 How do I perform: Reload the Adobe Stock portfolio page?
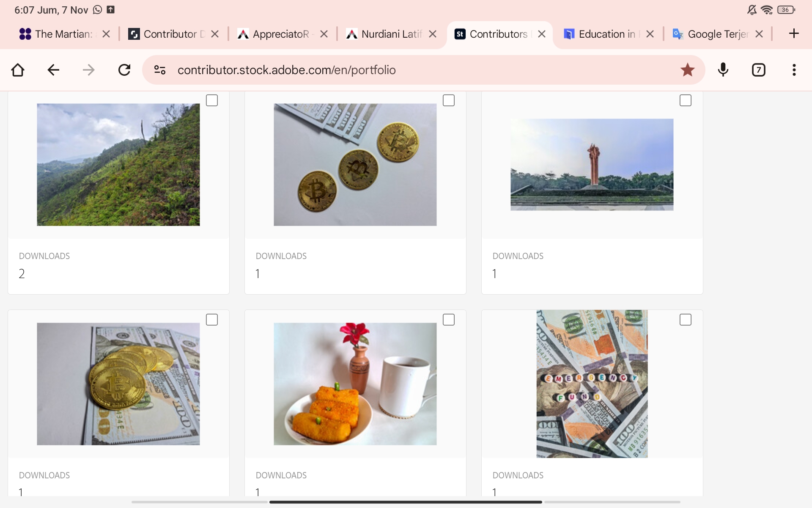coord(124,69)
